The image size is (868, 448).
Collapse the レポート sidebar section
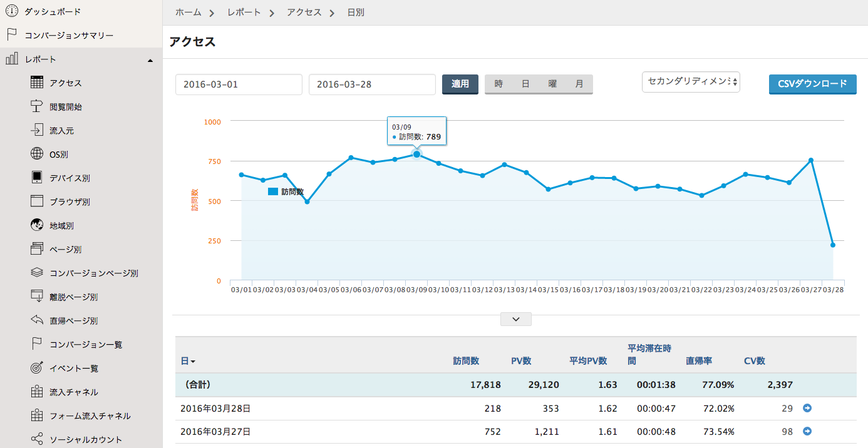(150, 60)
